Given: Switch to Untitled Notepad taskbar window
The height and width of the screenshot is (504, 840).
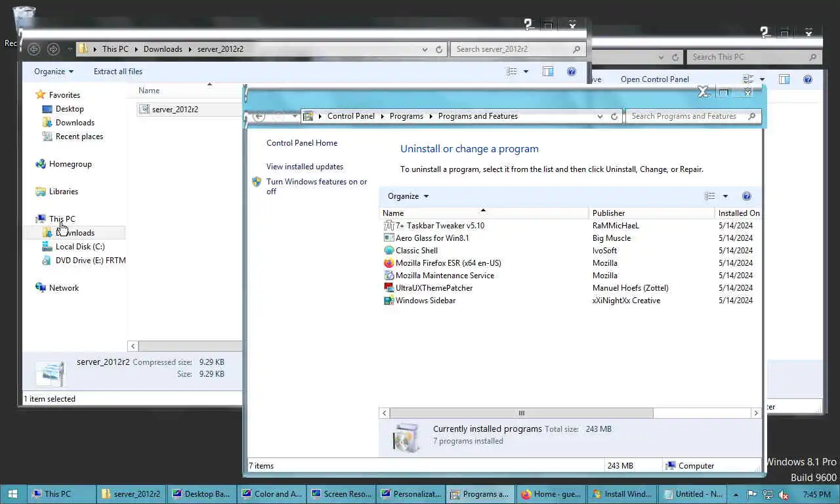Looking at the screenshot, I should [x=692, y=494].
